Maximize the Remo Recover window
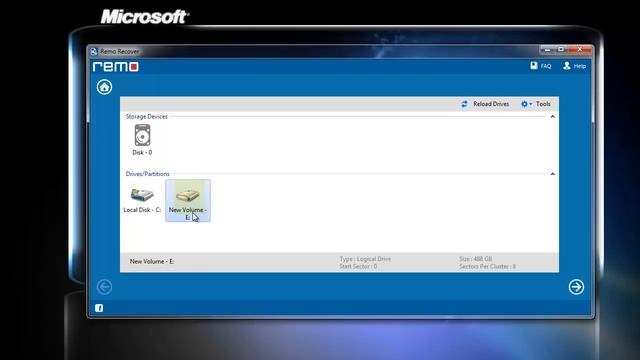Viewport: 640px width, 360px height. pos(561,49)
